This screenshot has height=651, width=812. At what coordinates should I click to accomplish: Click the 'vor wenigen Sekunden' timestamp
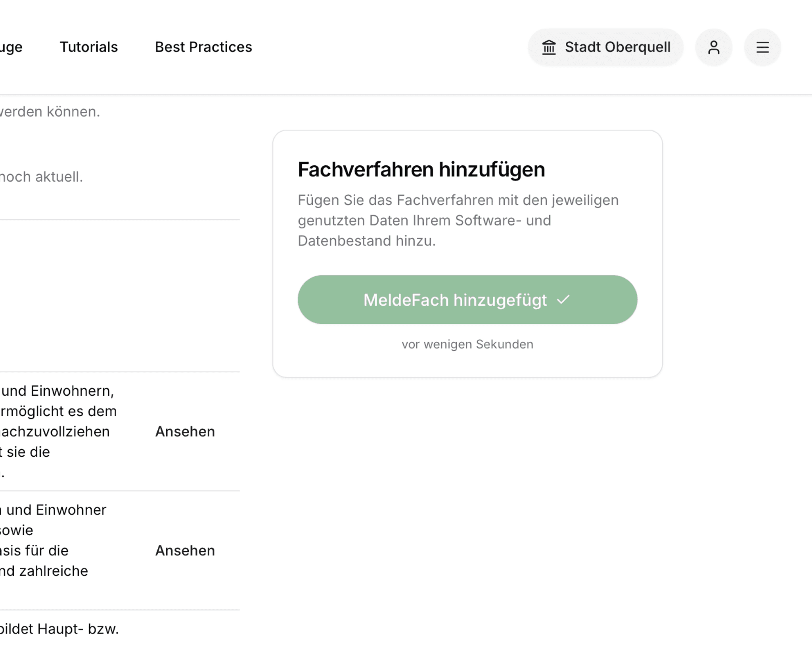click(x=467, y=344)
